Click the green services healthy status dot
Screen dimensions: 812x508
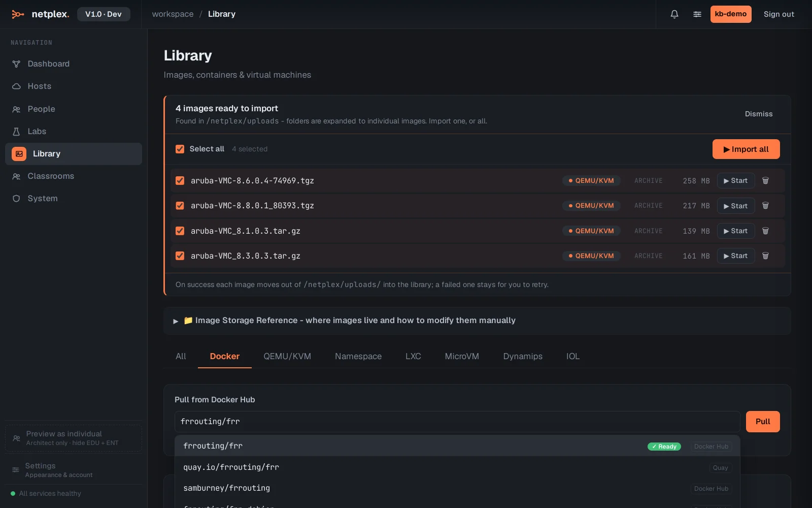(13, 493)
